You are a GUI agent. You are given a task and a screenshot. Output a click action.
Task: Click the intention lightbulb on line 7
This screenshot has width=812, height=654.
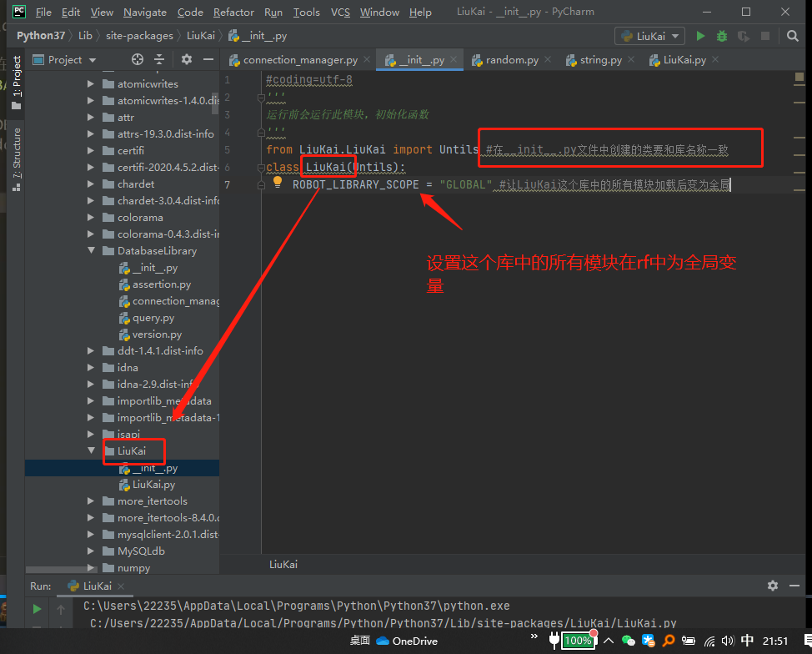pyautogui.click(x=278, y=182)
